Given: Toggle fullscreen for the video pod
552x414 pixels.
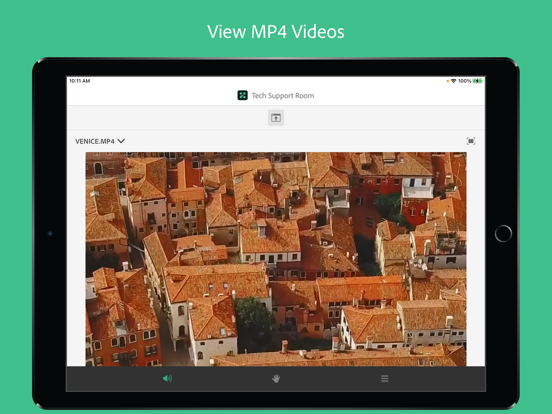Looking at the screenshot, I should point(471,141).
